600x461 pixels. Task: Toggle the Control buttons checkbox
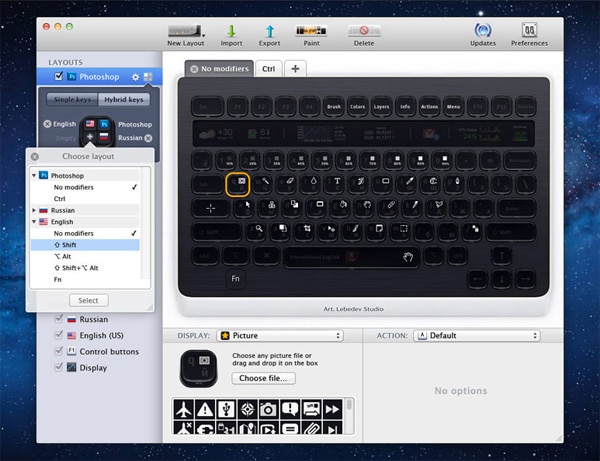[58, 351]
